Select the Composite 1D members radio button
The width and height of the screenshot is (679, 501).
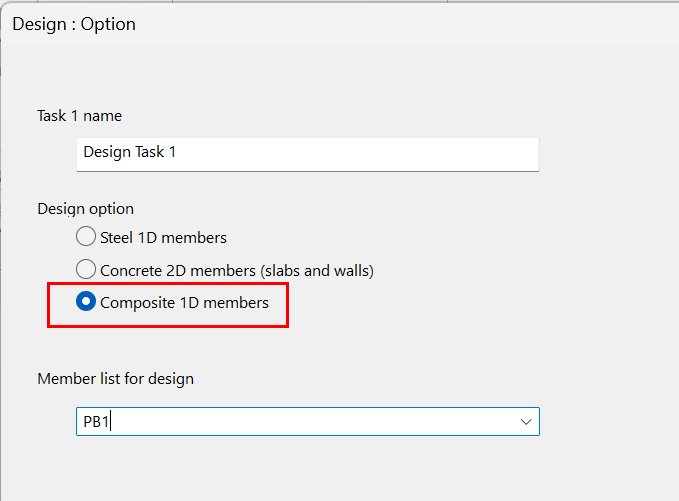87,302
